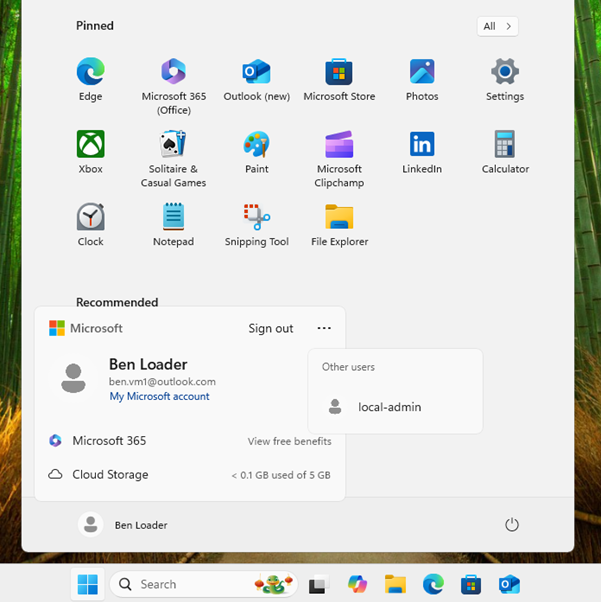
Task: Click the 'Other users' heading text
Action: [348, 367]
